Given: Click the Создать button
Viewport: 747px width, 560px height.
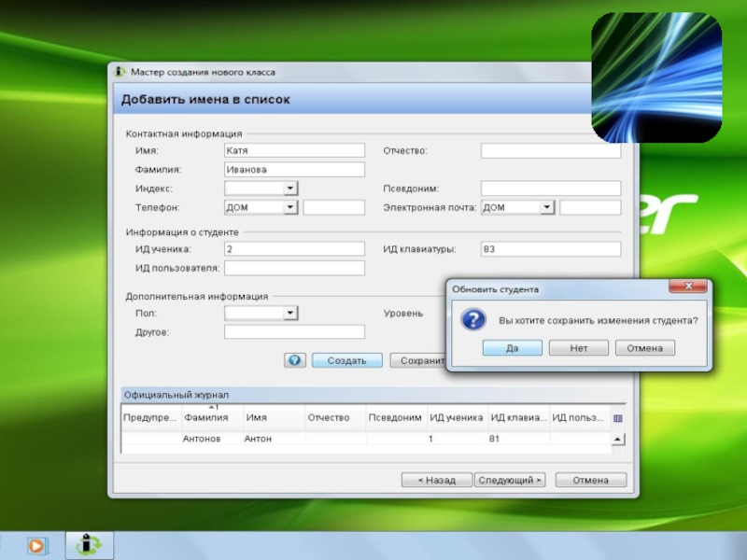Looking at the screenshot, I should click(x=346, y=360).
